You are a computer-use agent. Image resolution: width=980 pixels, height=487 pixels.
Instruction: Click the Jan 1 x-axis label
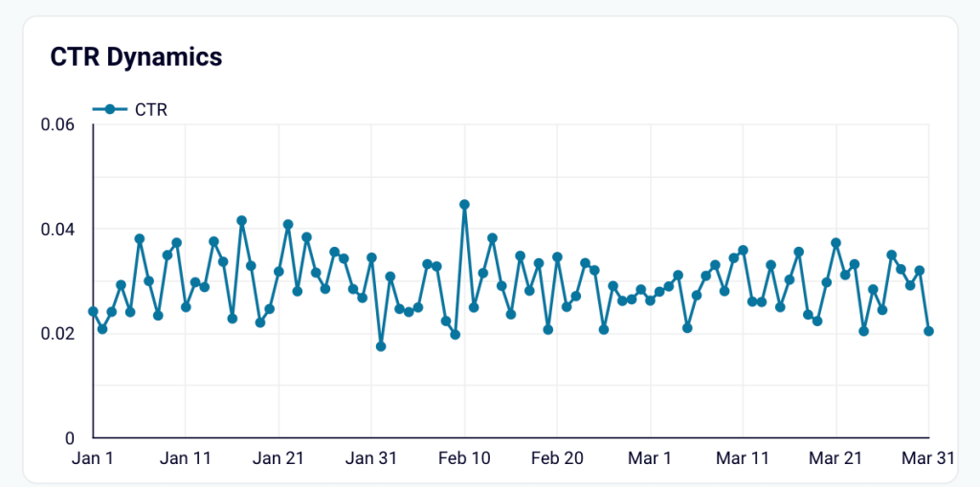point(93,458)
